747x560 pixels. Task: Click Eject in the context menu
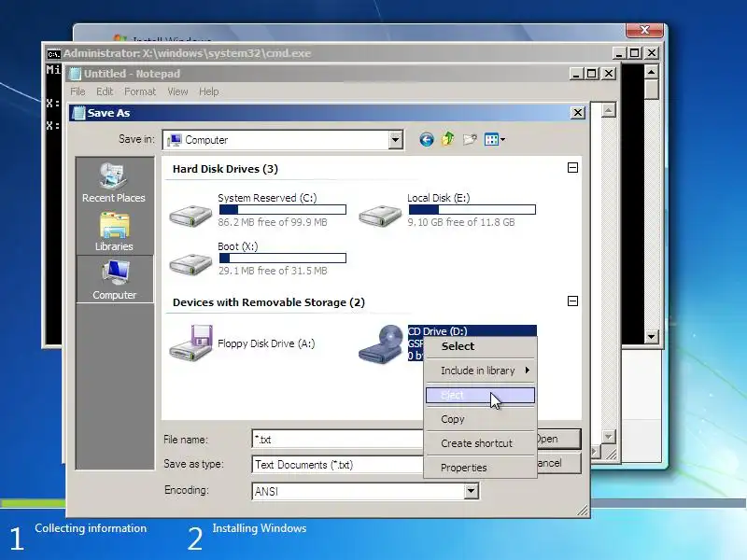pos(480,395)
